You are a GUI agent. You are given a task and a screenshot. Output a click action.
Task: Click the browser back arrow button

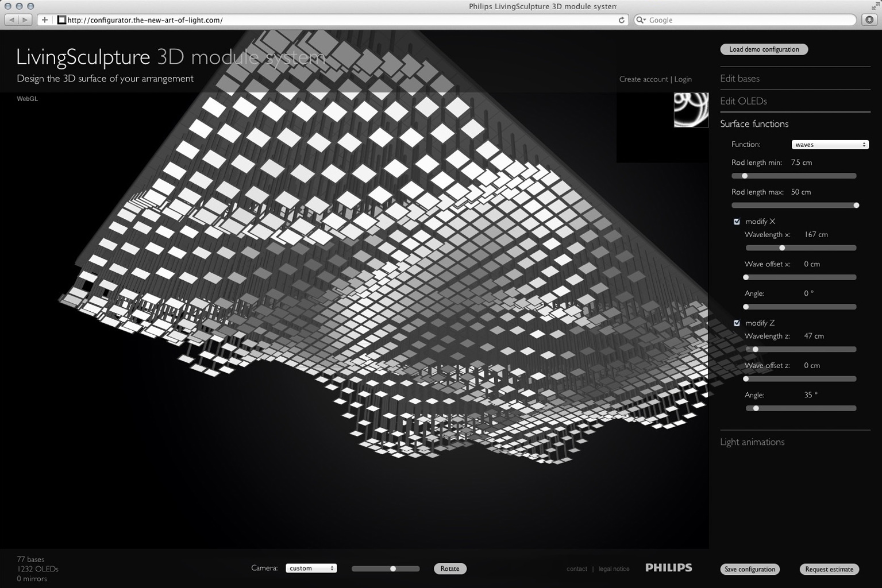point(11,20)
